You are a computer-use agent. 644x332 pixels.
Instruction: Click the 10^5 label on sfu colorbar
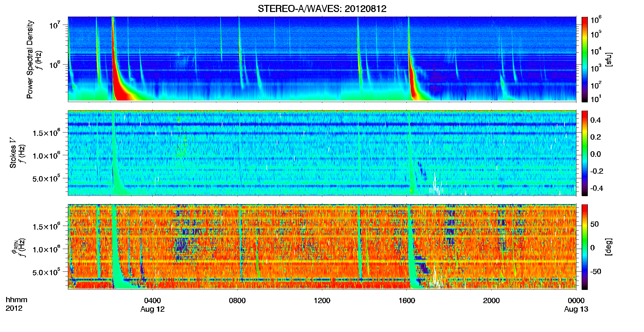(x=596, y=34)
